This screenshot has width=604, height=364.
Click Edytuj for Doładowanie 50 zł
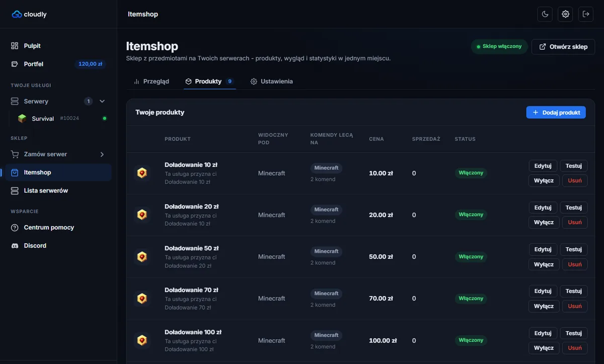click(x=543, y=249)
